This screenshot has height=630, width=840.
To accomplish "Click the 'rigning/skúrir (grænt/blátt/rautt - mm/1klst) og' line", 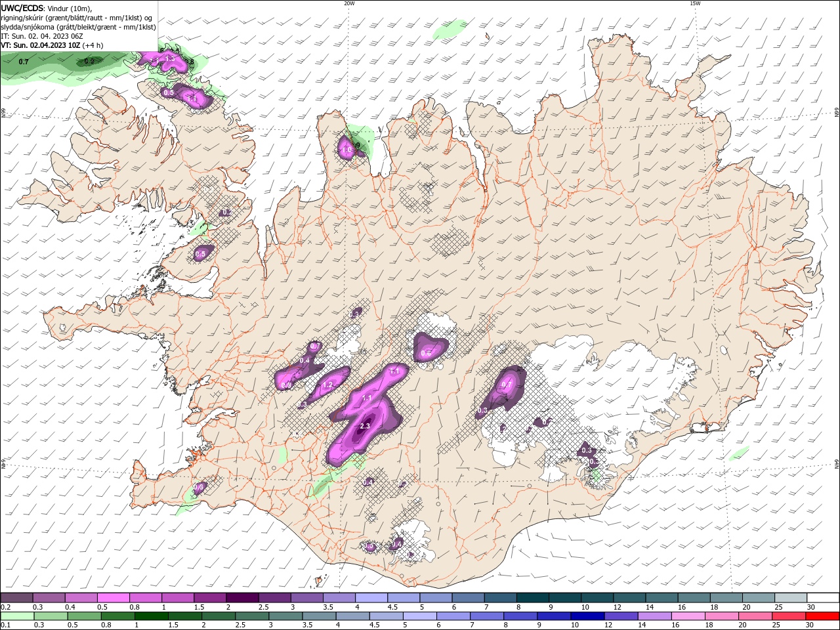I will click(x=77, y=18).
